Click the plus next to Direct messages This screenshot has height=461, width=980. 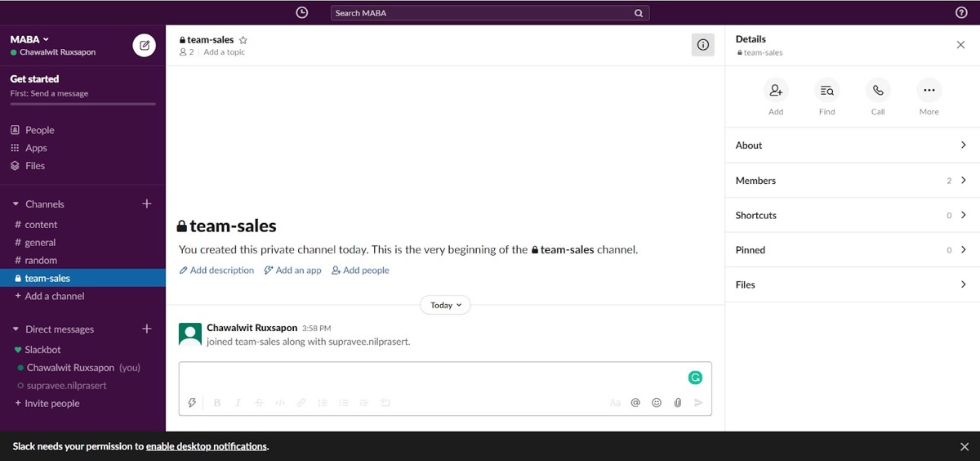(x=147, y=329)
